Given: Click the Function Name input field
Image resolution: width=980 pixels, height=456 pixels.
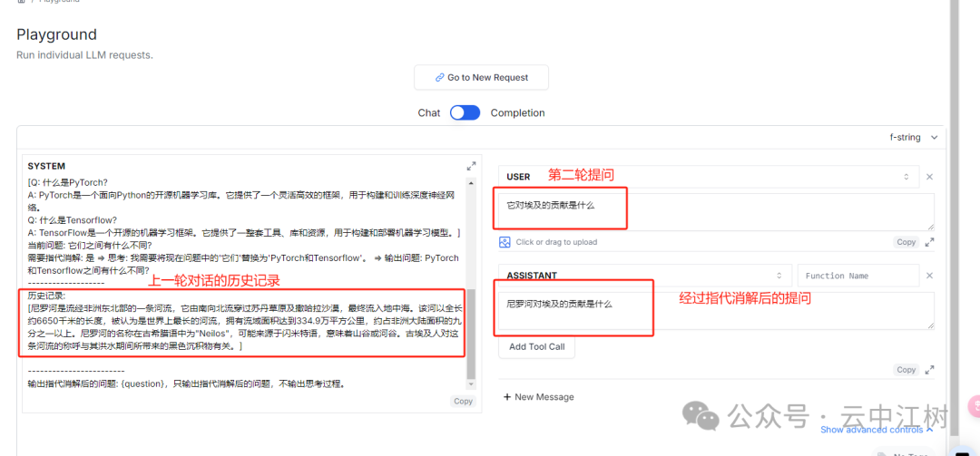Looking at the screenshot, I should (x=858, y=276).
